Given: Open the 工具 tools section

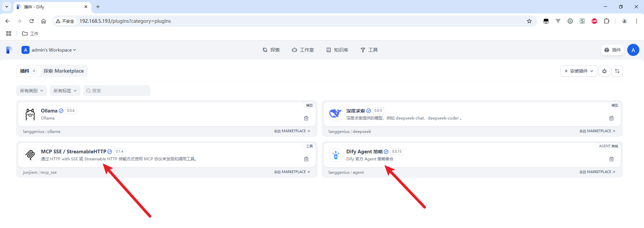Looking at the screenshot, I should pyautogui.click(x=369, y=50).
